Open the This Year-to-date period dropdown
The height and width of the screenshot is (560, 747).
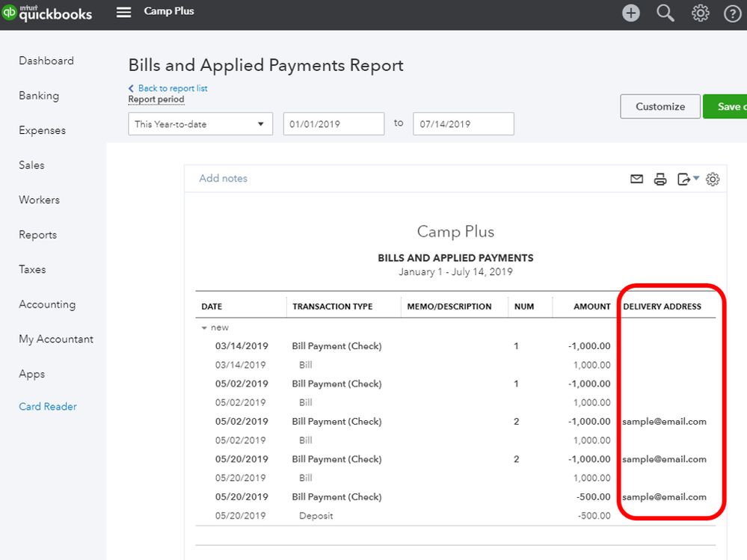click(x=200, y=124)
